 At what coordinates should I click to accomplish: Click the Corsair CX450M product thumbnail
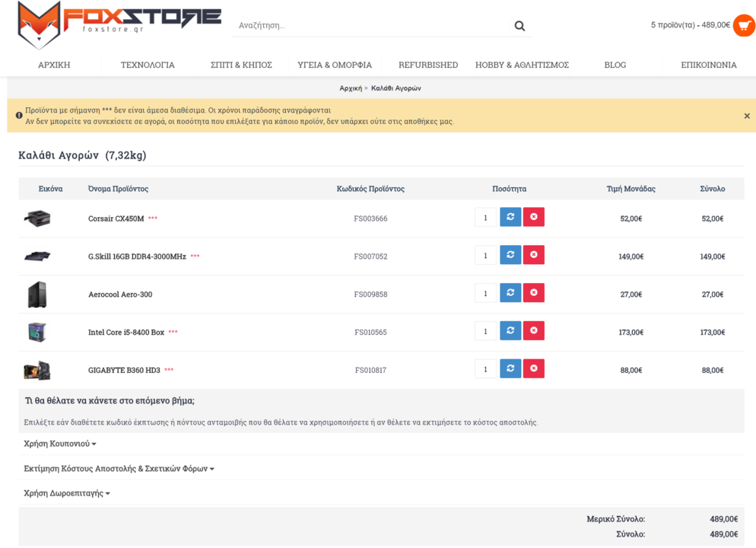pos(37,218)
